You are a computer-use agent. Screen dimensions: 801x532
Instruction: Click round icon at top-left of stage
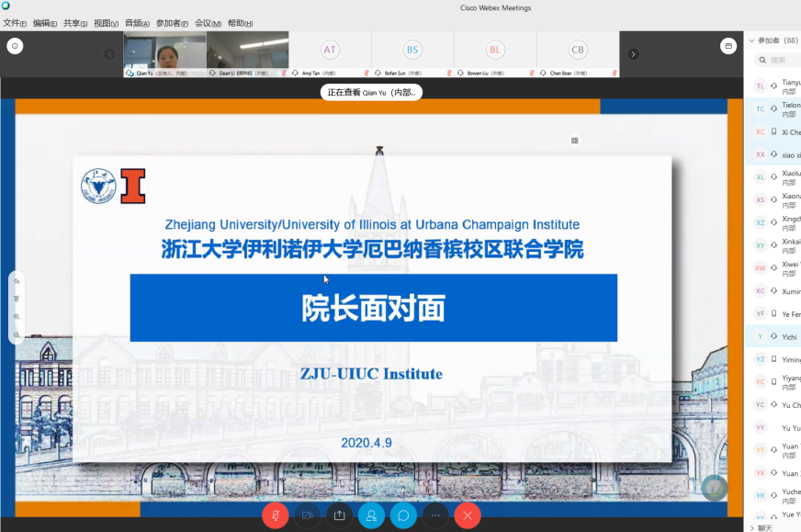[15, 45]
